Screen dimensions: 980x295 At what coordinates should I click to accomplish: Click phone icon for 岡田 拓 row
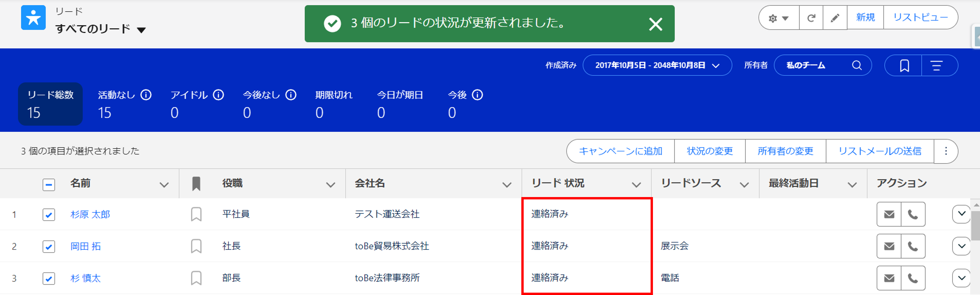pos(913,246)
